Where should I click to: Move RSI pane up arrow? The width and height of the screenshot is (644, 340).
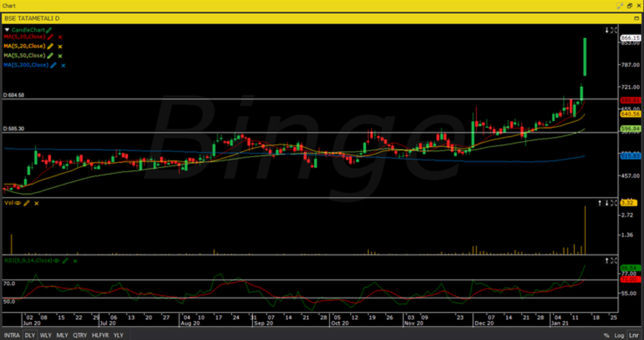pyautogui.click(x=607, y=261)
